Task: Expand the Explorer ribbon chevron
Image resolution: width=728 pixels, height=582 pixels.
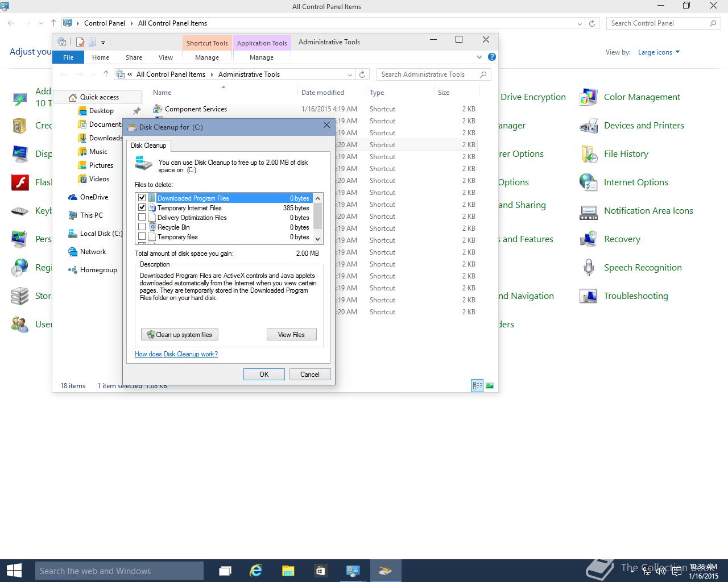Action: [481, 57]
